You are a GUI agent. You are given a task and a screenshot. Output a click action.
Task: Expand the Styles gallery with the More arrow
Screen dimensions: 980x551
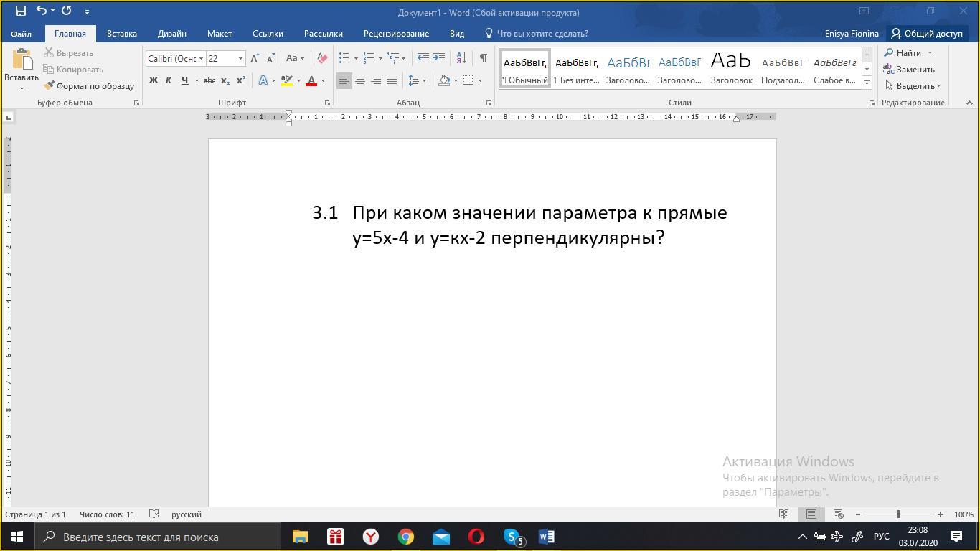click(867, 83)
